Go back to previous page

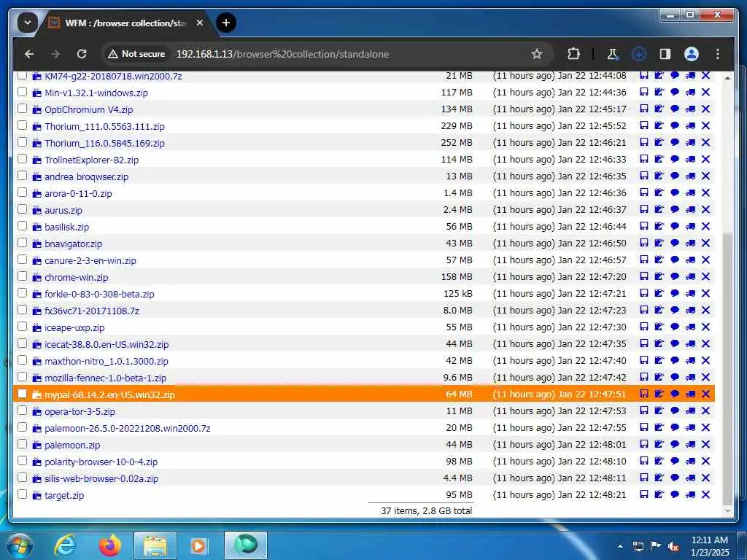tap(29, 54)
